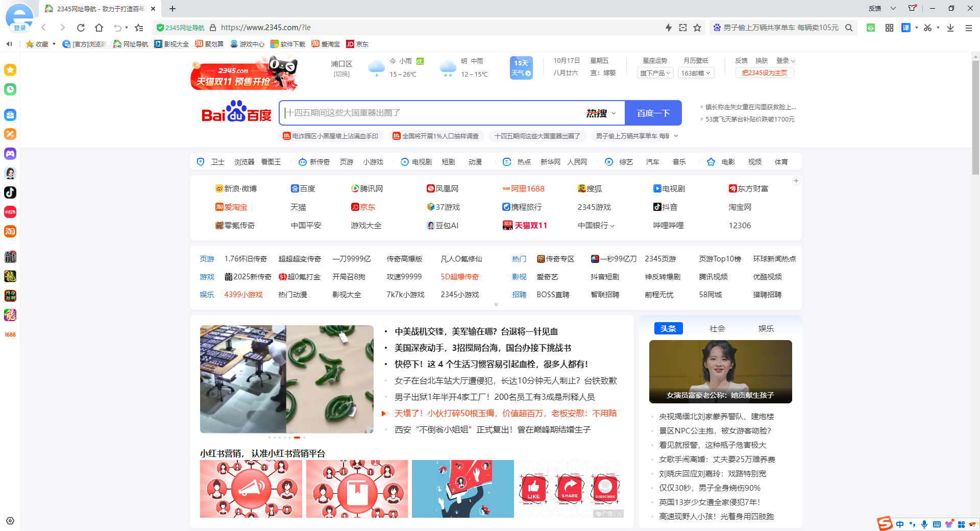
Task: Switch to the 社会 news tab
Action: click(717, 328)
